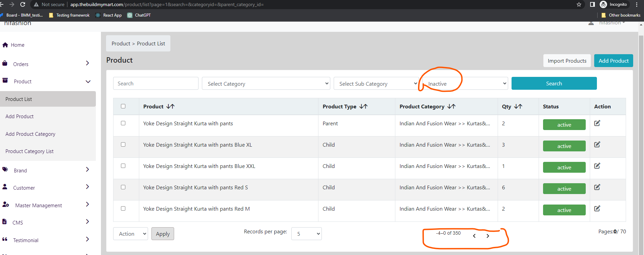Click the Home icon in sidebar
The height and width of the screenshot is (255, 644).
pyautogui.click(x=5, y=45)
